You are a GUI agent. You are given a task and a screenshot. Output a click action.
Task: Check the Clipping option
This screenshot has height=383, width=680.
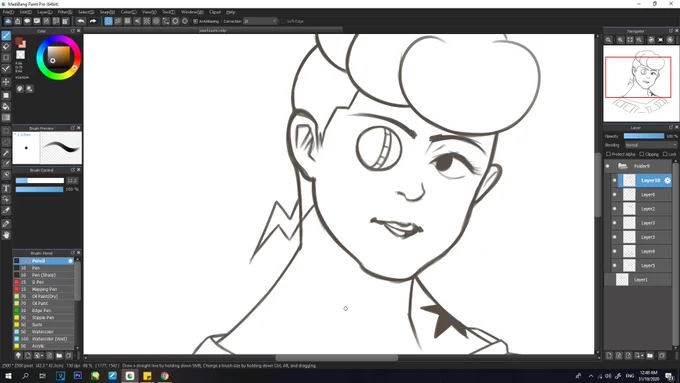(641, 154)
